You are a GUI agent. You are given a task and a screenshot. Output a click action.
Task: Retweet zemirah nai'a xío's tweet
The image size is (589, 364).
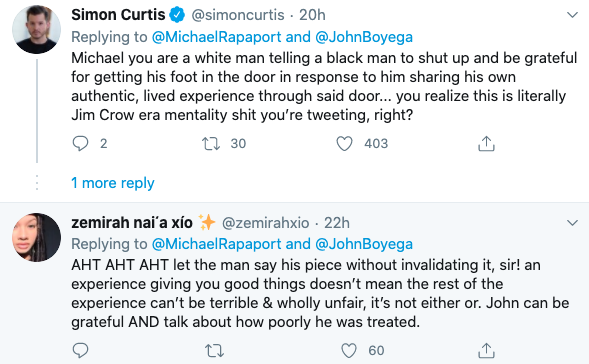[x=215, y=351]
